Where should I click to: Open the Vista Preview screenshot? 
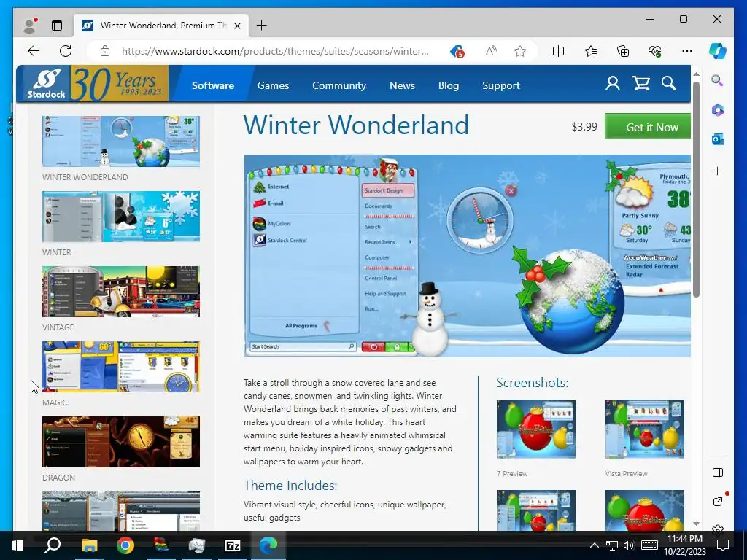pos(645,429)
